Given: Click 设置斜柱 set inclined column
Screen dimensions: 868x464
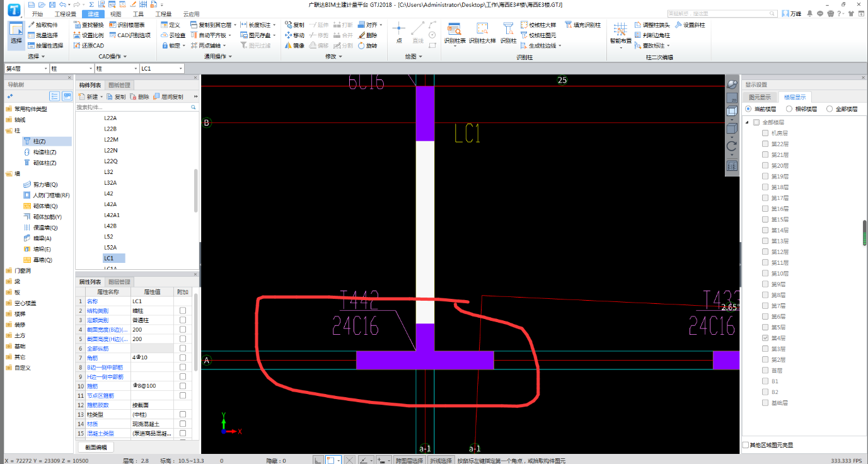Looking at the screenshot, I should [690, 25].
